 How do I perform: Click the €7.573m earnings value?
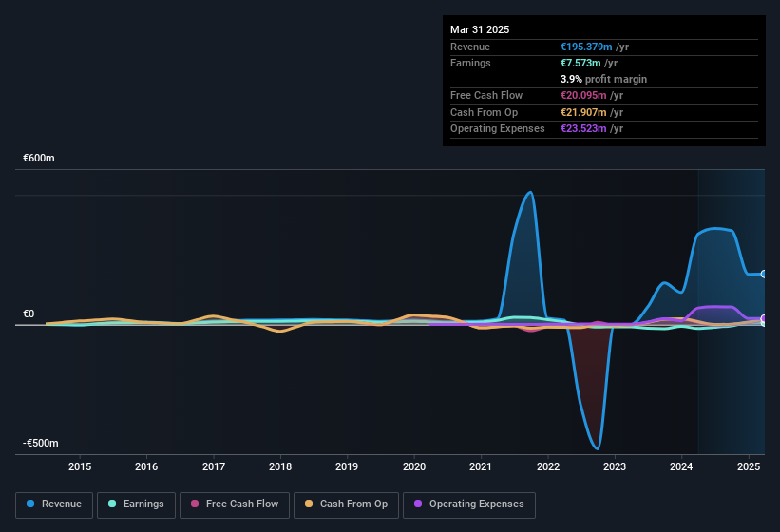coord(580,63)
